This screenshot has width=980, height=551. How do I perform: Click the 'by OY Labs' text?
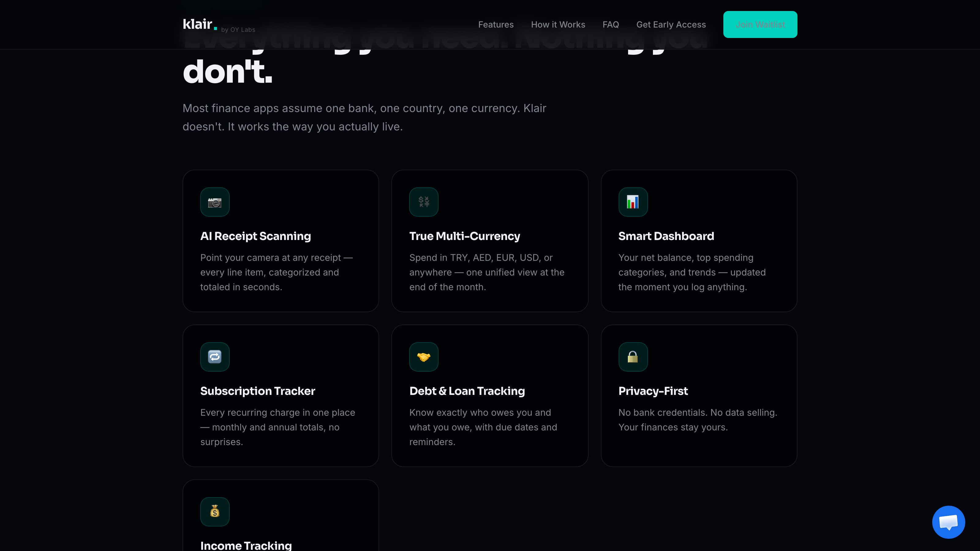coord(238,30)
